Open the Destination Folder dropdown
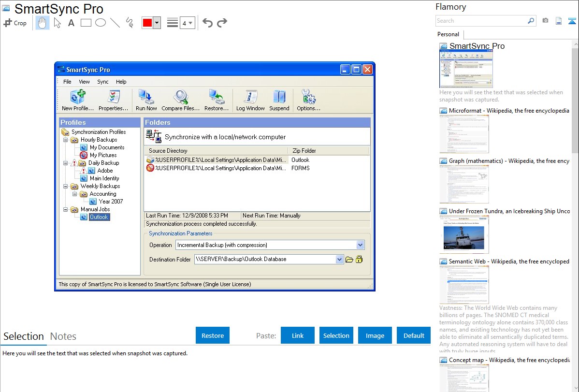This screenshot has height=392, width=579. click(339, 260)
